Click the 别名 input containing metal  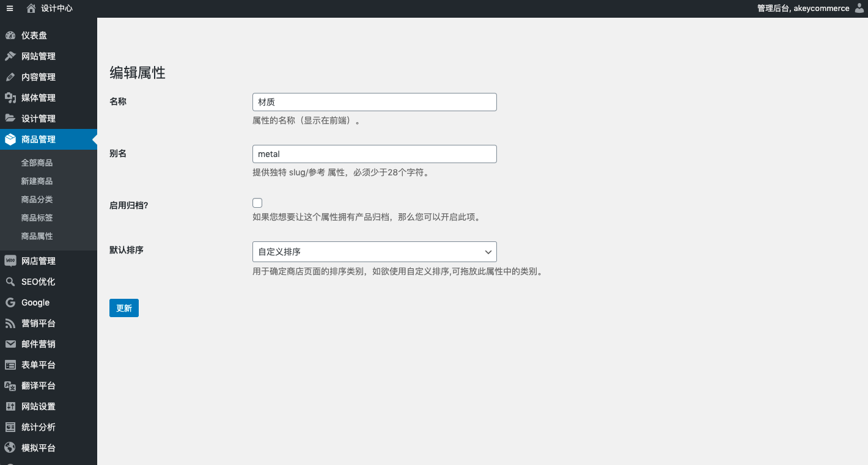tap(374, 154)
